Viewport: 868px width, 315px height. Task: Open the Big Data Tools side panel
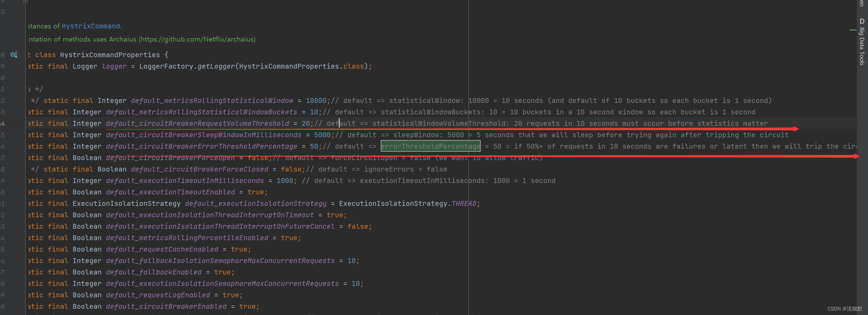(862, 42)
